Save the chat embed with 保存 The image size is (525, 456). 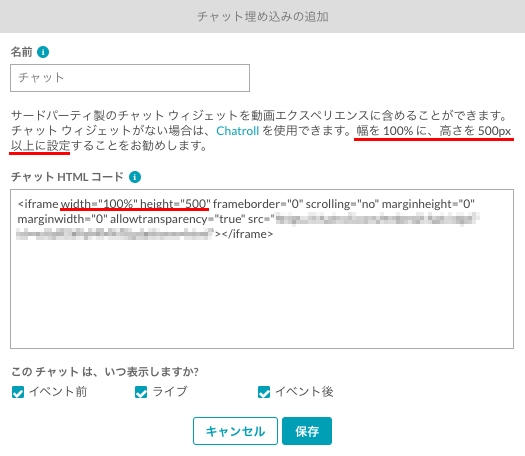(307, 431)
